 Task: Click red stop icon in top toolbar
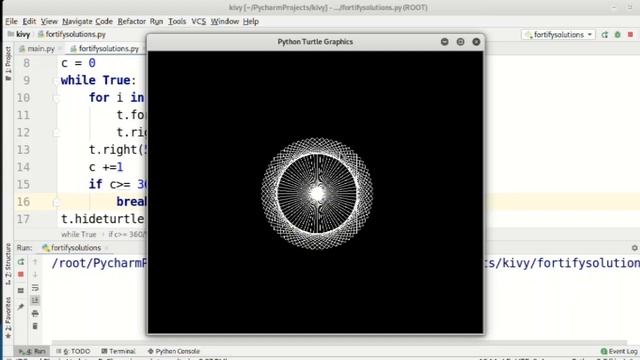click(x=630, y=35)
